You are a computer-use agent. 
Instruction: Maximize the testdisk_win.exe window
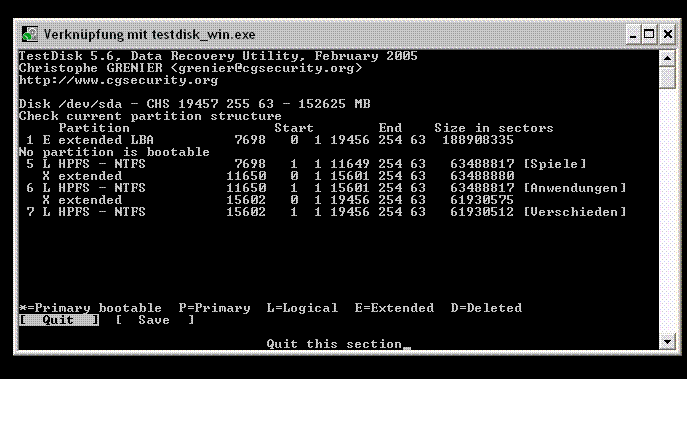click(x=649, y=34)
